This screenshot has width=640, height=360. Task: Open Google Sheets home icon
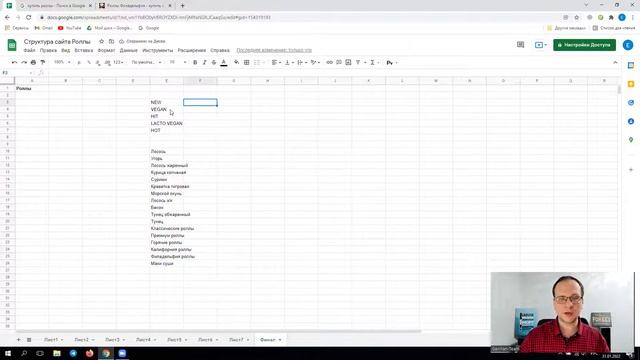pyautogui.click(x=12, y=45)
